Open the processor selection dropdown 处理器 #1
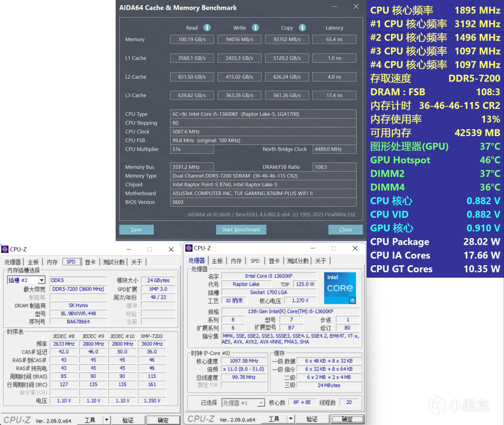 [x=261, y=403]
